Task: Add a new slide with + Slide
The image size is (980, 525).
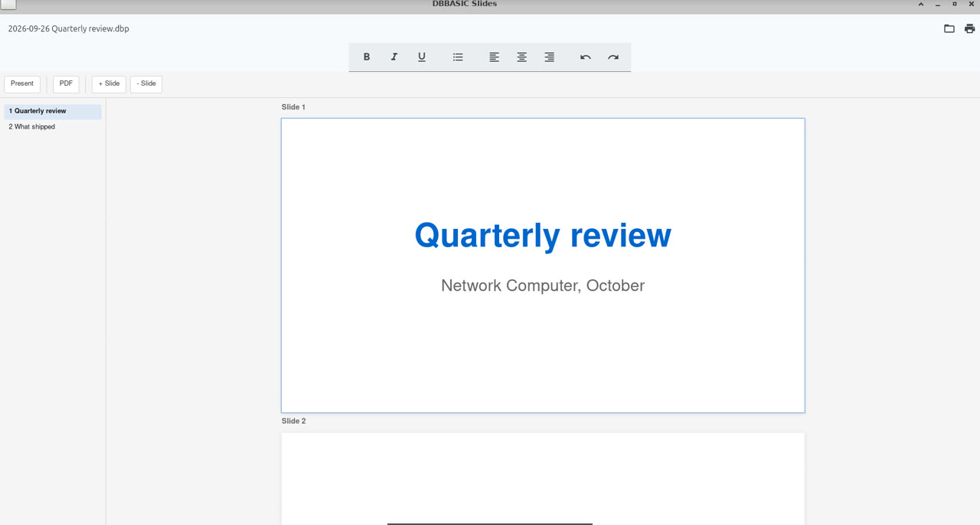Action: pos(109,83)
